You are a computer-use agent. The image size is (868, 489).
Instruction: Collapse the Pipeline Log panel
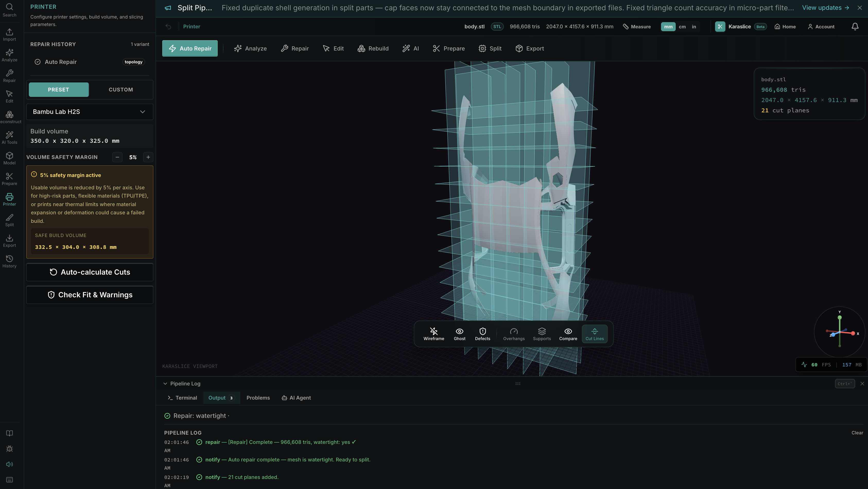[x=165, y=383]
